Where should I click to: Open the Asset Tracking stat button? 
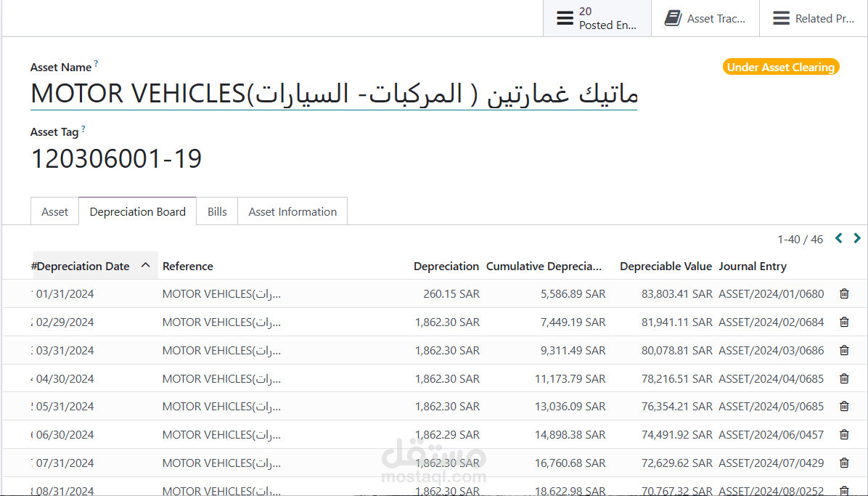(x=705, y=18)
